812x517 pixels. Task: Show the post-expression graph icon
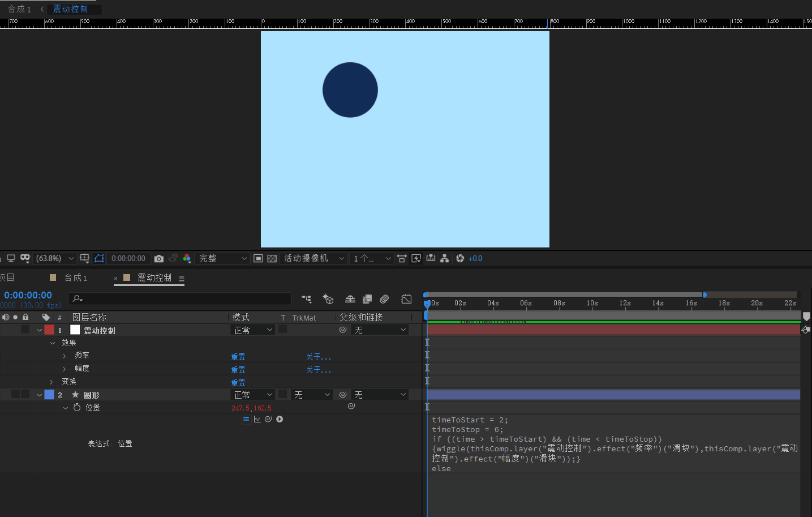click(257, 419)
